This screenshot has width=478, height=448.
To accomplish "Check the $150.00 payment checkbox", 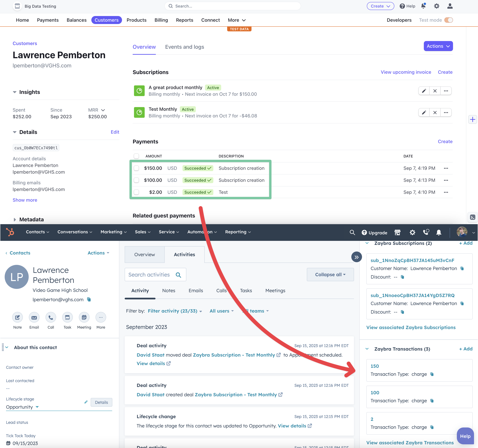I will (x=136, y=168).
